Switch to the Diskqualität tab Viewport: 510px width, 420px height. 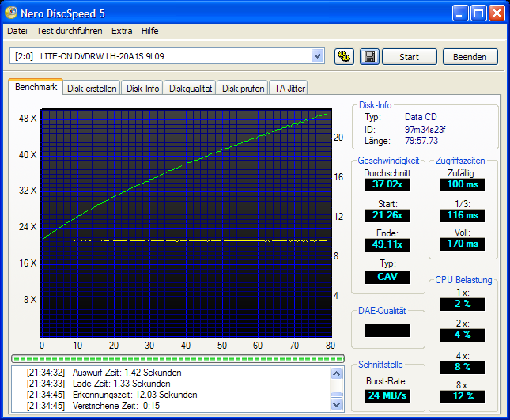coord(191,88)
